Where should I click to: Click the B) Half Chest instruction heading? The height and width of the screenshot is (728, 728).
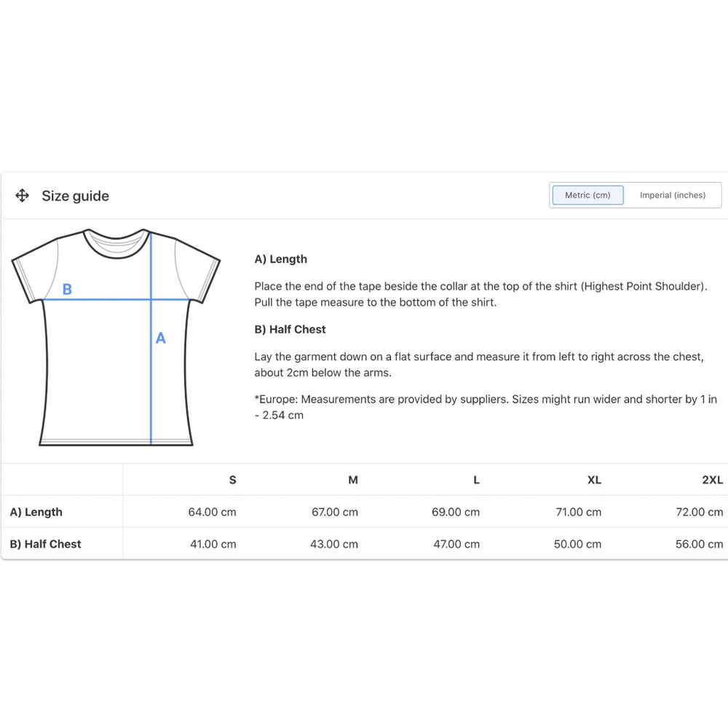click(290, 330)
